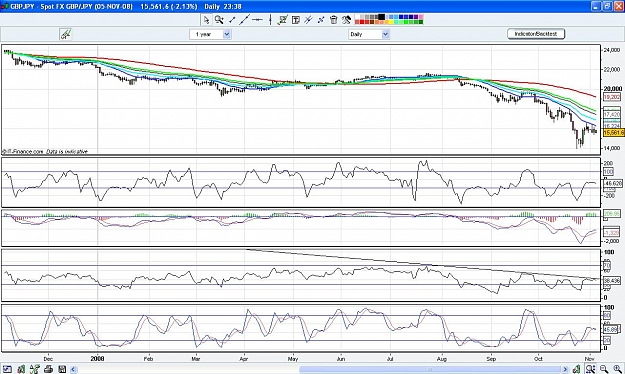Click the Aug label on time axis
Image resolution: width=625 pixels, height=374 pixels.
pyautogui.click(x=441, y=359)
